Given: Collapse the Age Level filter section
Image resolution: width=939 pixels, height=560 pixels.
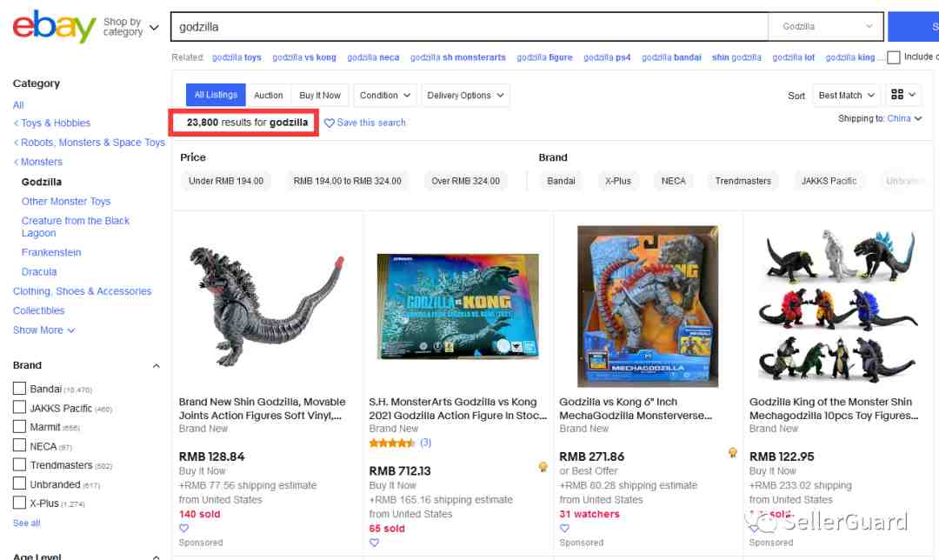Looking at the screenshot, I should [156, 557].
